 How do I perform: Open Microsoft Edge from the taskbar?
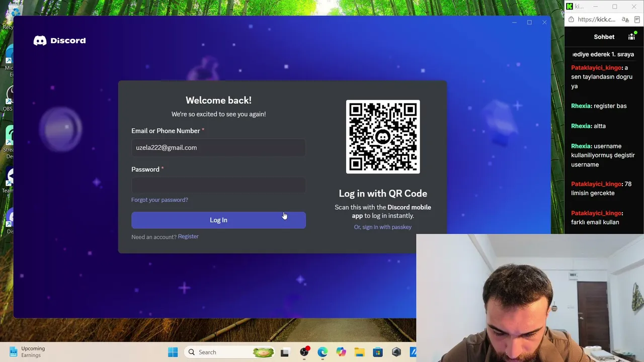323,352
